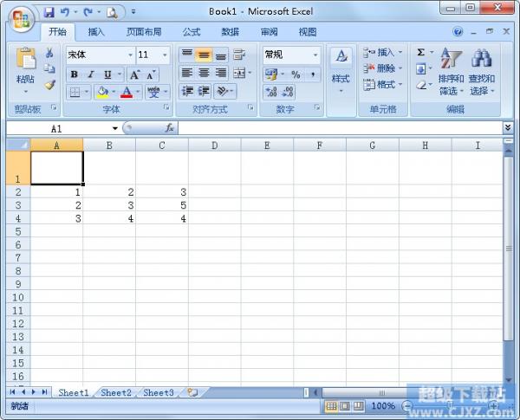Viewport: 520px width, 420px height.
Task: Click the 粘贴 paste button
Action: click(x=25, y=69)
